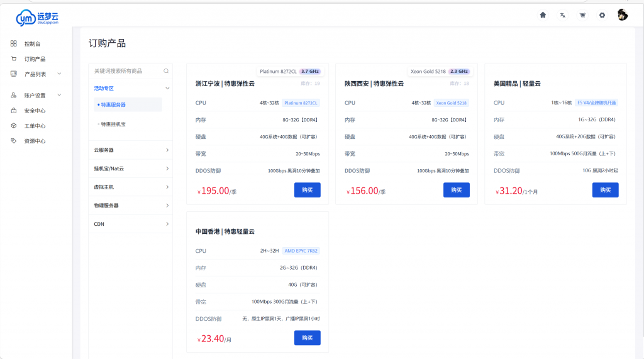Click 库存: 18 stock text
The height and width of the screenshot is (359, 644).
point(459,84)
